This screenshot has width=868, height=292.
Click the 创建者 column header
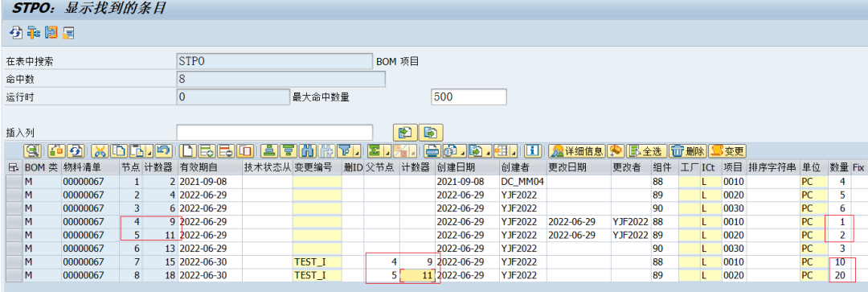[x=522, y=167]
